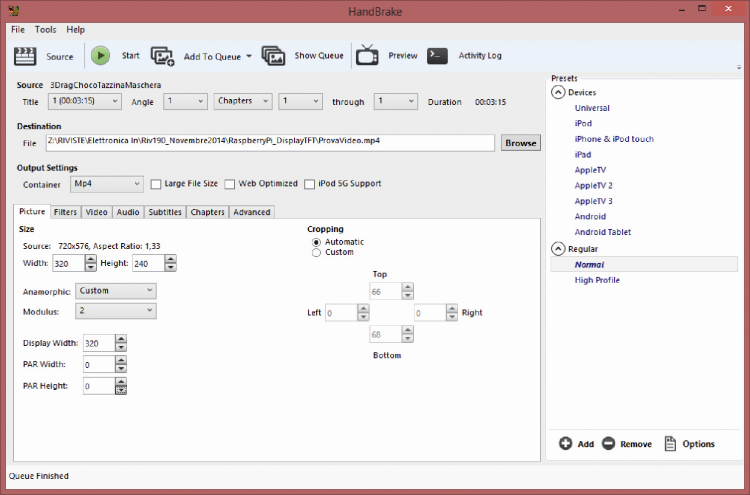Select the Universal preset
This screenshot has height=495, width=750.
(x=592, y=108)
